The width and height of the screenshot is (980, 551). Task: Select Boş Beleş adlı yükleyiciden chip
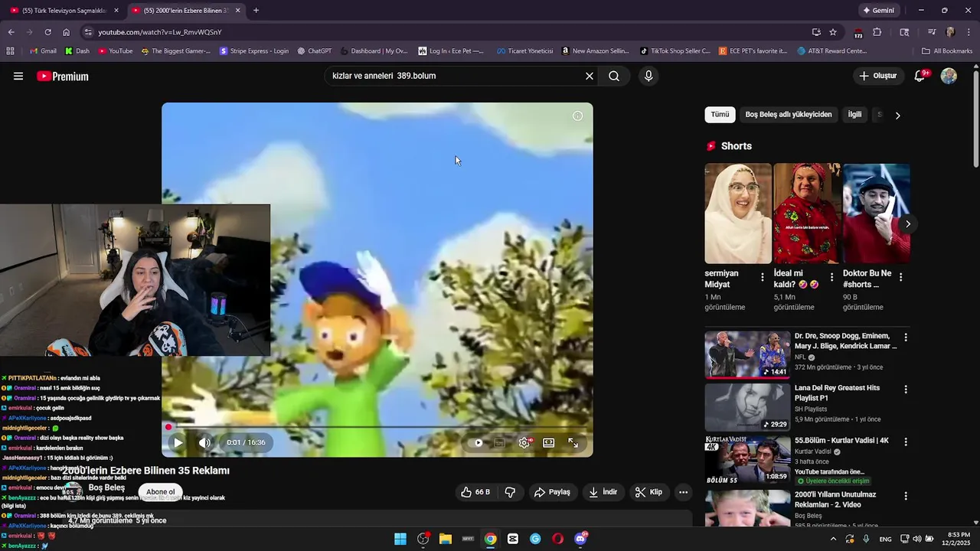(x=788, y=115)
